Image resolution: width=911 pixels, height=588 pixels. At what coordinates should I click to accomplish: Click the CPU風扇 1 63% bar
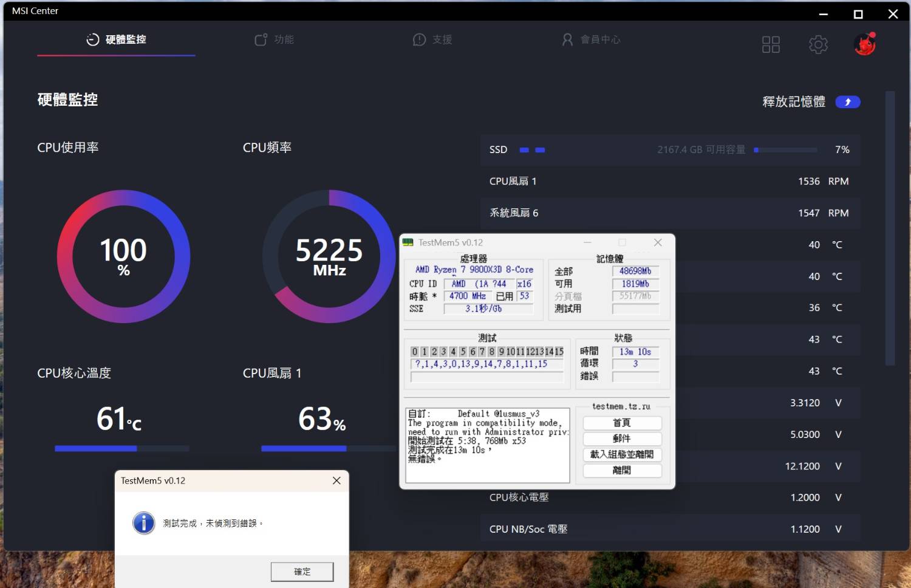point(328,449)
